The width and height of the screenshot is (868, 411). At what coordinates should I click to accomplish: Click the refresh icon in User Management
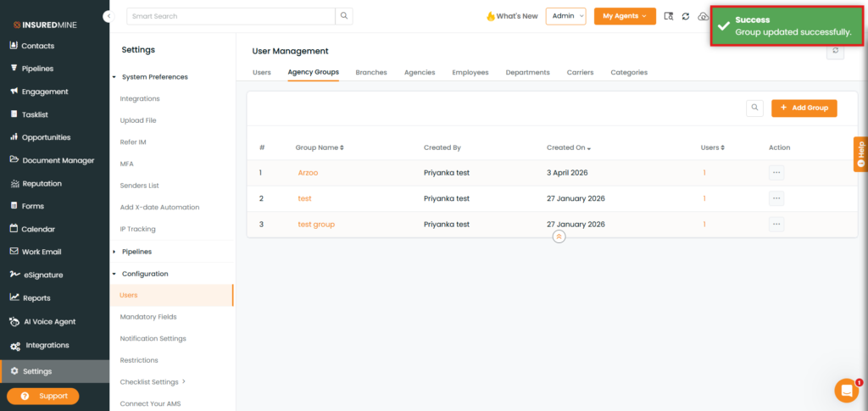(837, 52)
